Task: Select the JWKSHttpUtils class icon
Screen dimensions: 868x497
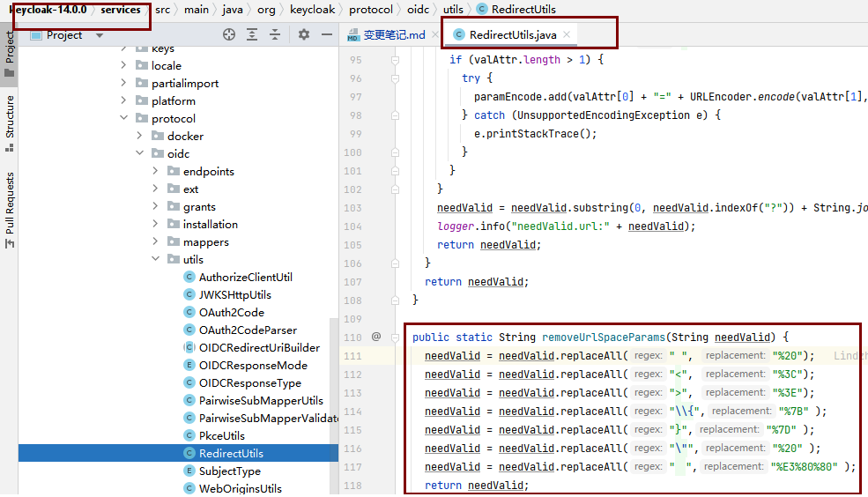Action: point(189,294)
